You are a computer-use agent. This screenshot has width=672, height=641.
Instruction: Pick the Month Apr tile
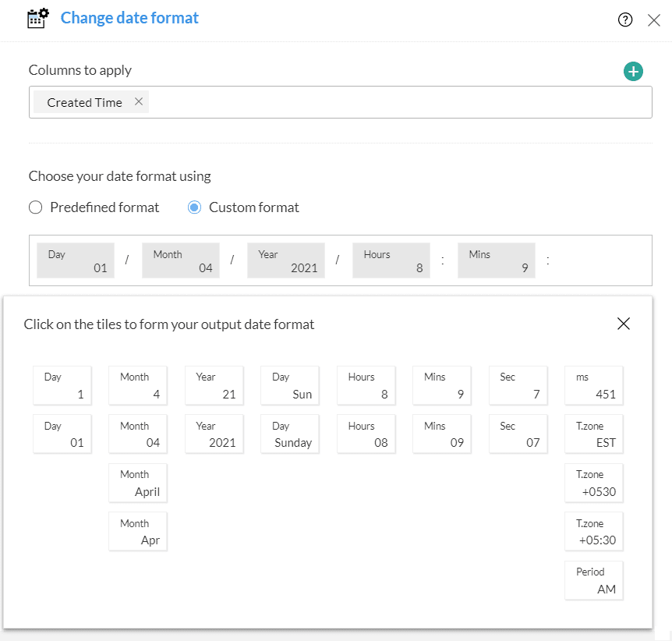(x=138, y=532)
